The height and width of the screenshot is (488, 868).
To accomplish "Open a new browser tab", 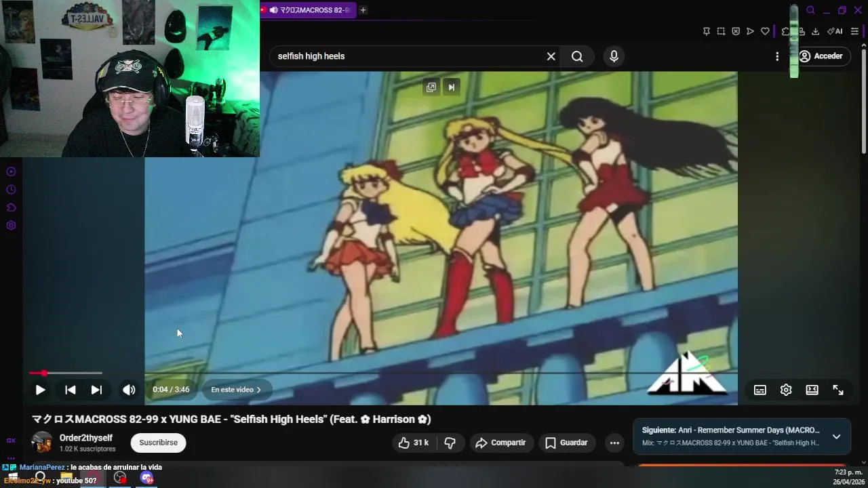I will click(363, 10).
